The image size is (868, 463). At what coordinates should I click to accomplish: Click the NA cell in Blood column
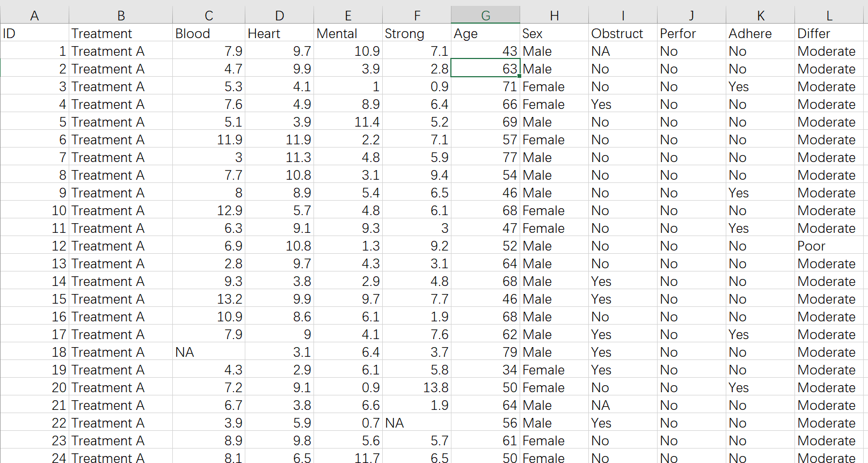point(208,352)
